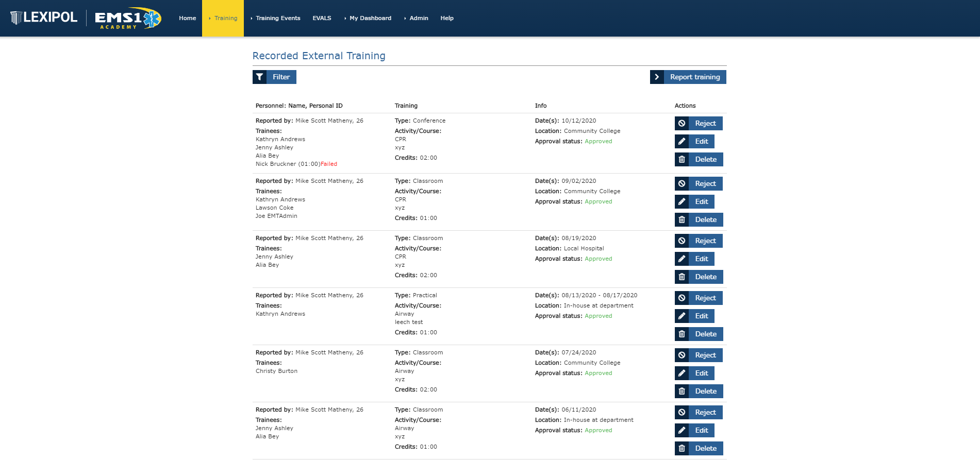Click the Actions column header
The width and height of the screenshot is (980, 460).
coord(685,106)
